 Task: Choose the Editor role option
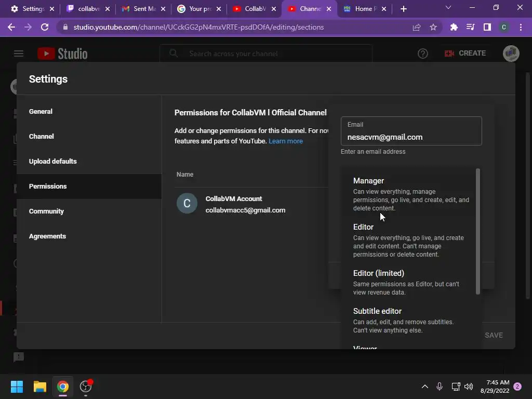point(408,240)
